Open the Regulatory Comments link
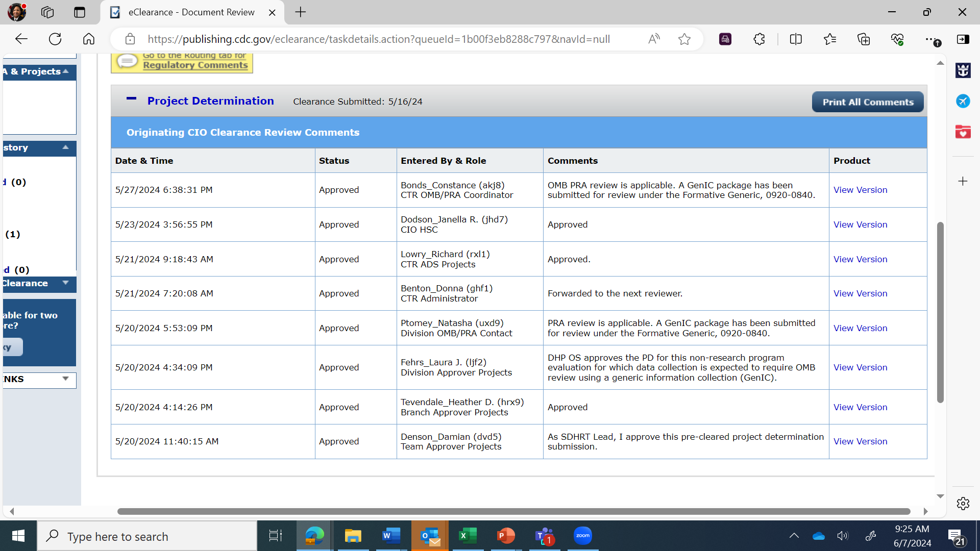Viewport: 980px width, 551px height. [x=195, y=65]
